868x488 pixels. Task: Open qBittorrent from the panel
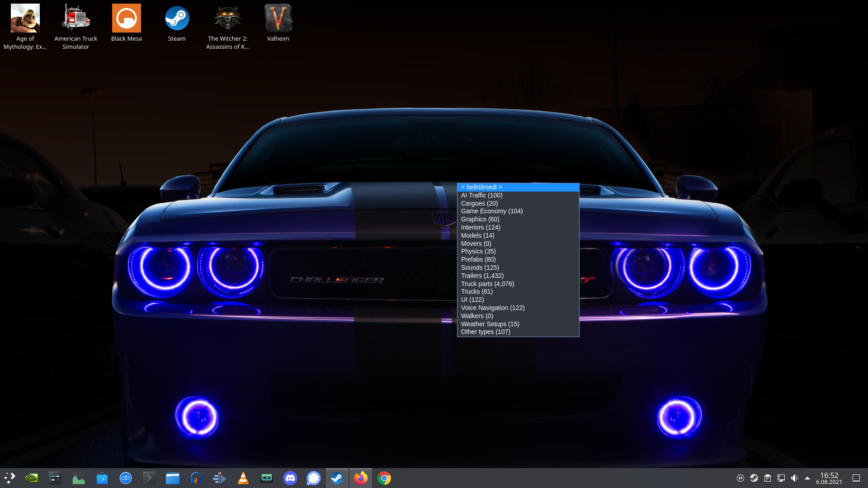[126, 478]
